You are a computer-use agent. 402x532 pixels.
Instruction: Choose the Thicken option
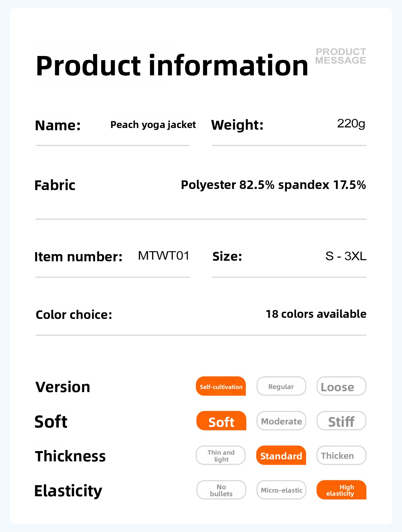(x=341, y=456)
